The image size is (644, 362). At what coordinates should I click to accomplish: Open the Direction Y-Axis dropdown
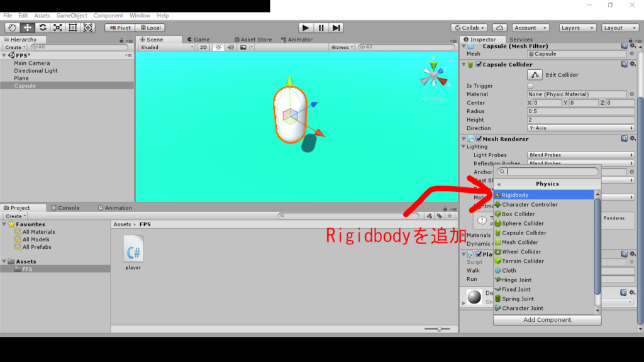(580, 128)
